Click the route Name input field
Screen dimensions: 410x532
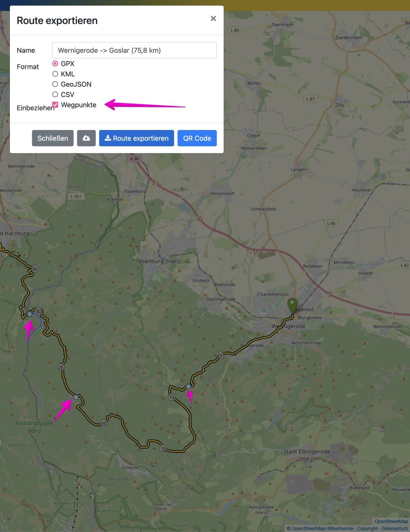click(x=134, y=50)
